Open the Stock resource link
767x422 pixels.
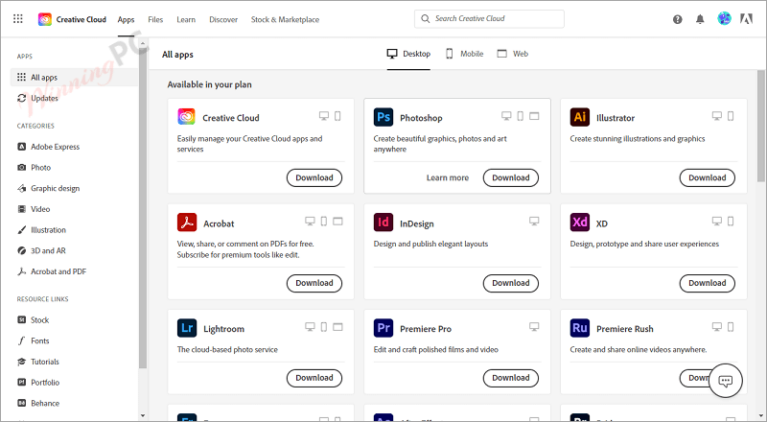[33, 320]
